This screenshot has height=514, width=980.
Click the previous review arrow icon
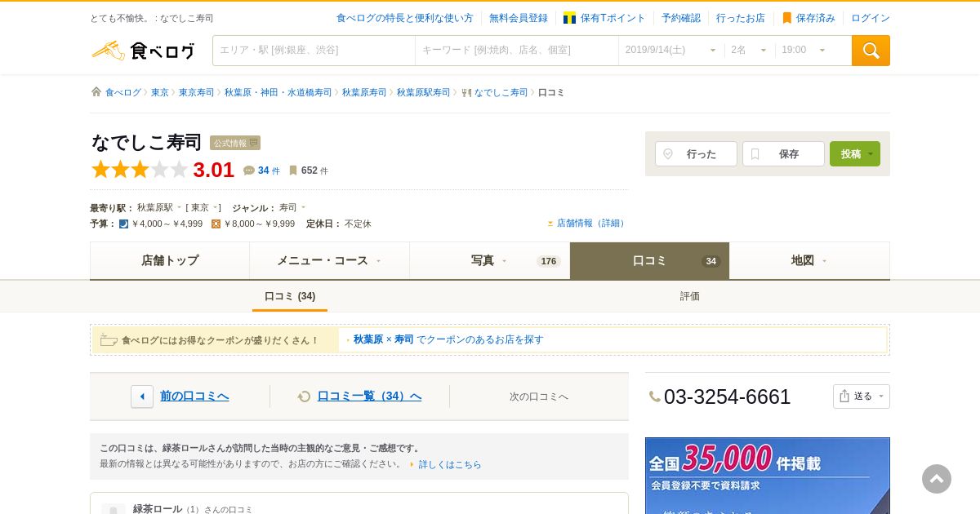[142, 397]
